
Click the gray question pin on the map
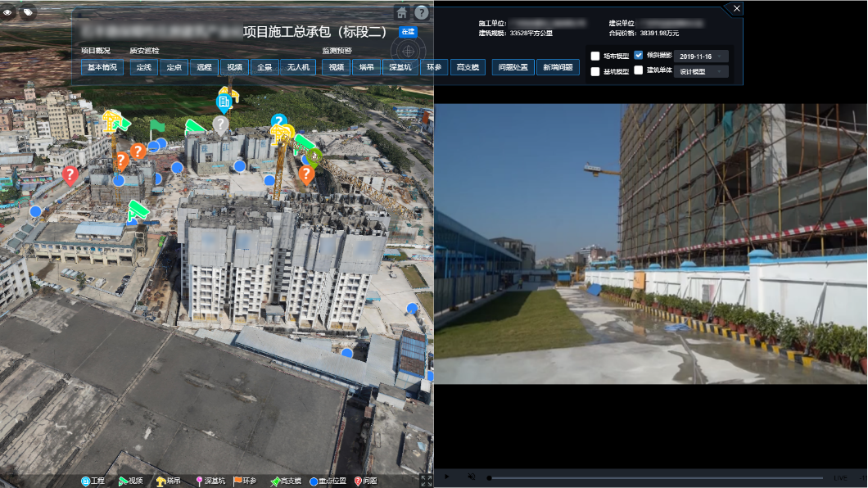click(219, 124)
